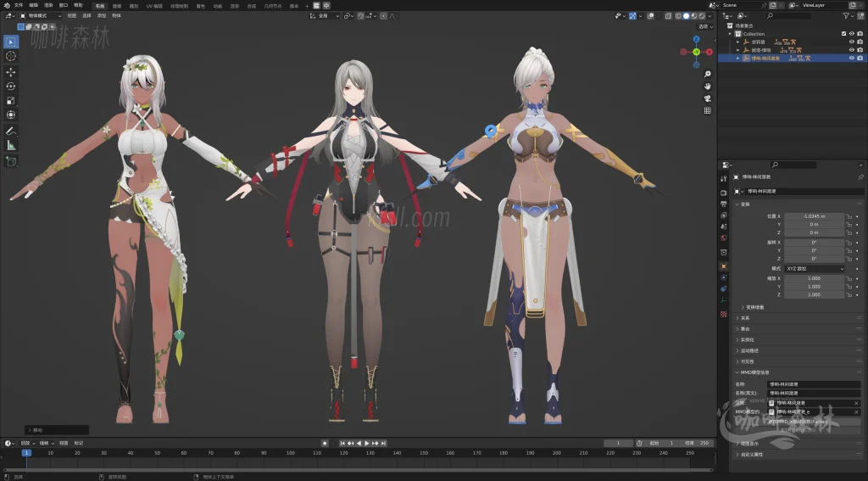Click the viewport pan hand icon

[x=708, y=86]
